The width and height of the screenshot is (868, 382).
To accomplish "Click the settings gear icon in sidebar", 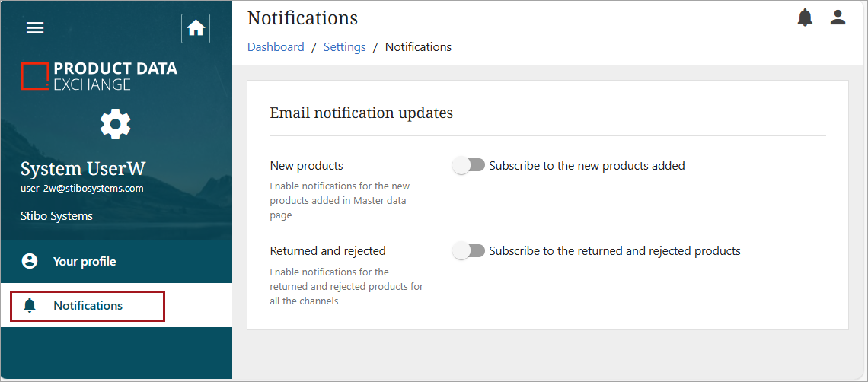I will pos(116,124).
